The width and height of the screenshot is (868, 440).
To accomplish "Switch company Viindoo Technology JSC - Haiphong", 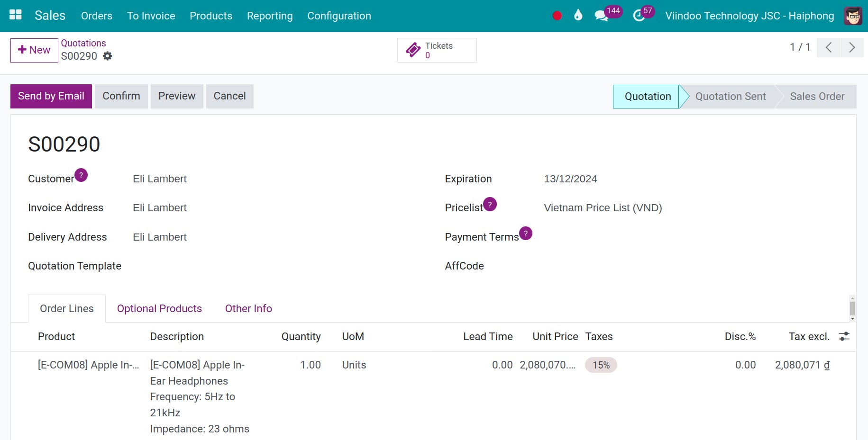I will click(x=749, y=16).
